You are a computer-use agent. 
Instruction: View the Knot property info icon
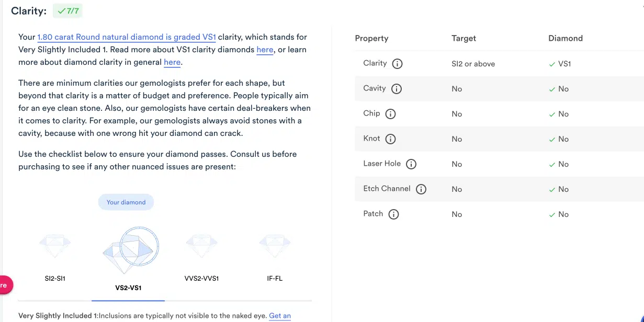(391, 139)
